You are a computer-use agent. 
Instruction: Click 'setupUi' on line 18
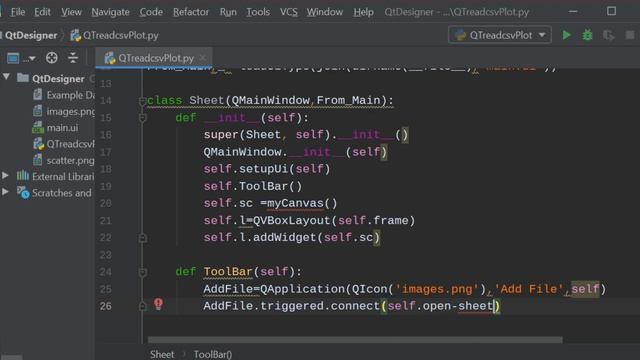263,169
